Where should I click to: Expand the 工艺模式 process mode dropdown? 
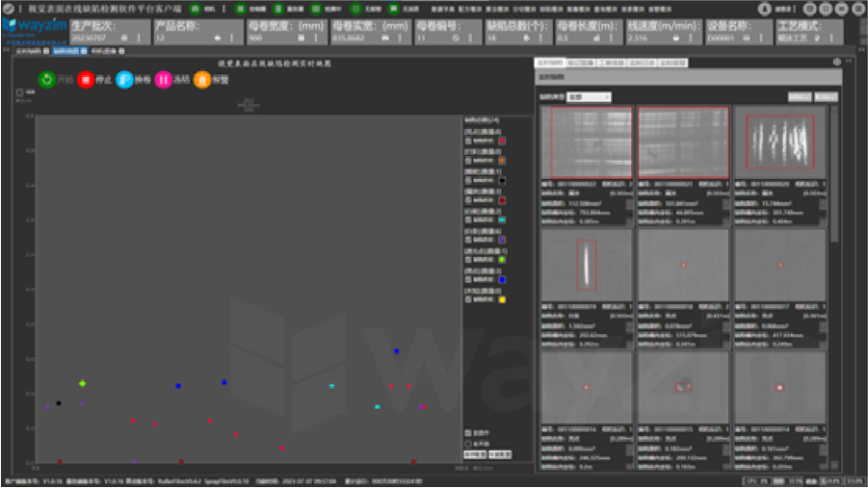[x=817, y=39]
